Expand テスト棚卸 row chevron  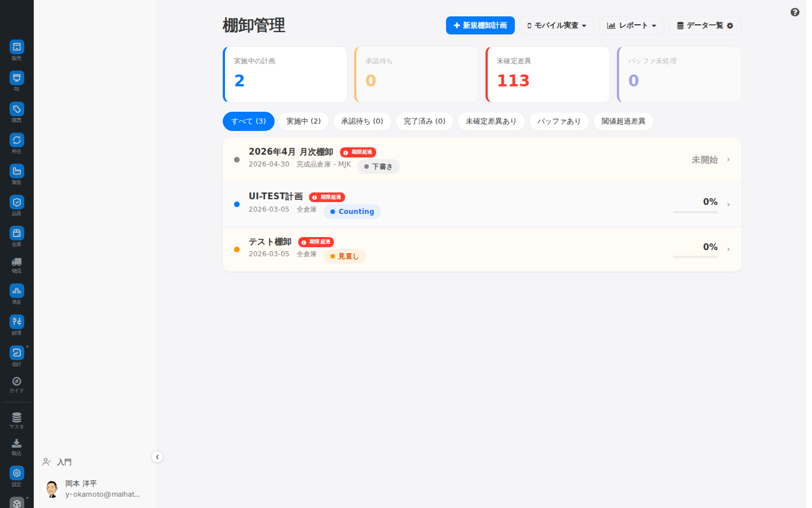coord(729,249)
